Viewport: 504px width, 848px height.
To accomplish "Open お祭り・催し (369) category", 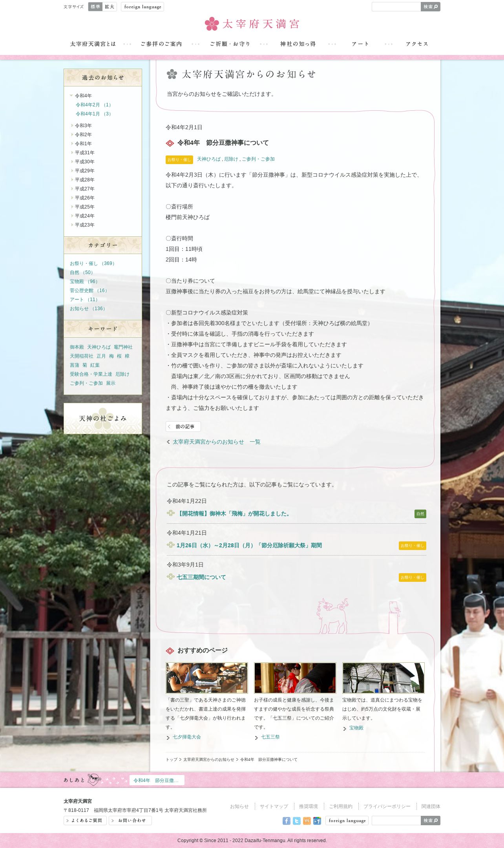I will (x=93, y=263).
